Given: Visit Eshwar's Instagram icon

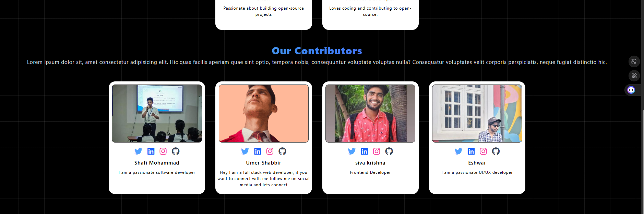Looking at the screenshot, I should pyautogui.click(x=483, y=151).
